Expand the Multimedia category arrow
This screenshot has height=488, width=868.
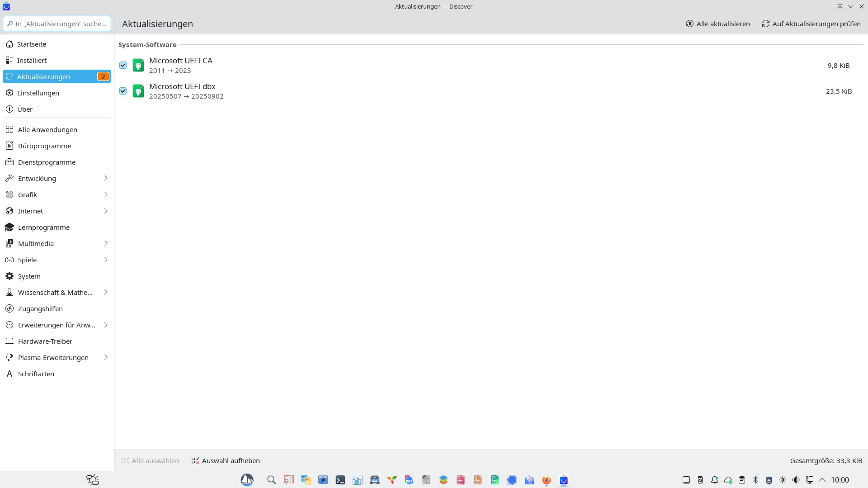point(106,244)
